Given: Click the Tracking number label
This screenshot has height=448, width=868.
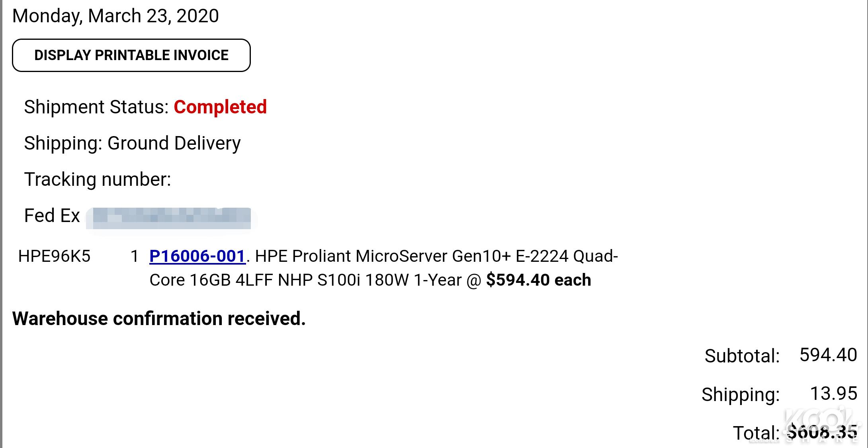Looking at the screenshot, I should pyautogui.click(x=98, y=179).
